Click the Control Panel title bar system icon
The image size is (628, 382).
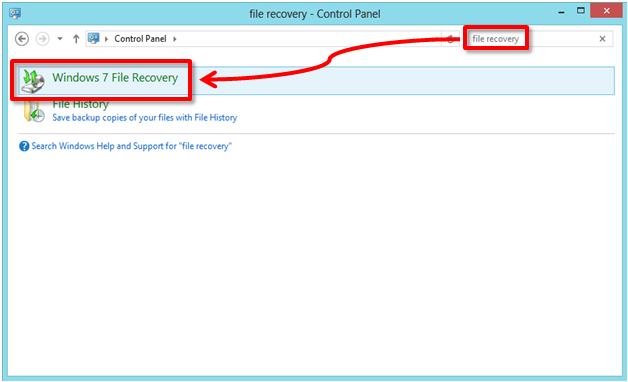pyautogui.click(x=15, y=14)
